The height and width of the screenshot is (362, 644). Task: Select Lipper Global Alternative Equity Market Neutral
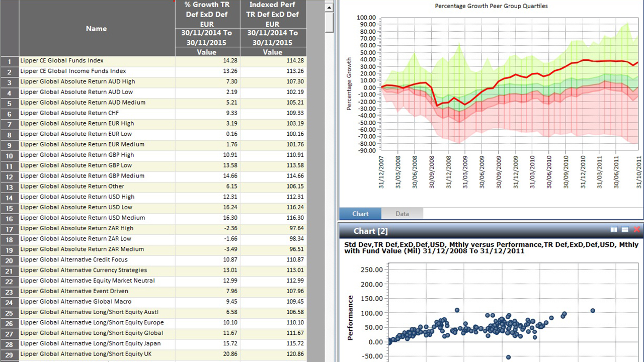88,281
